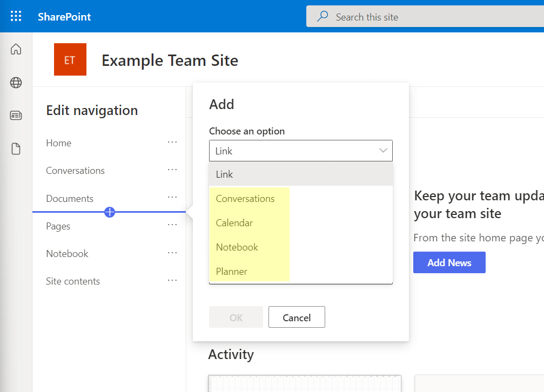Select Documents in the navigation list
This screenshot has height=392, width=544.
click(x=70, y=198)
